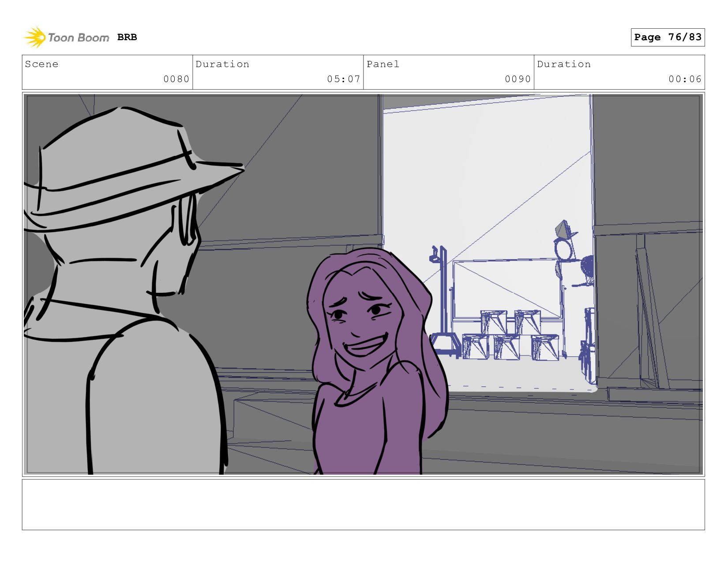
Task: Click the scene duration value 05:07
Action: tap(344, 79)
